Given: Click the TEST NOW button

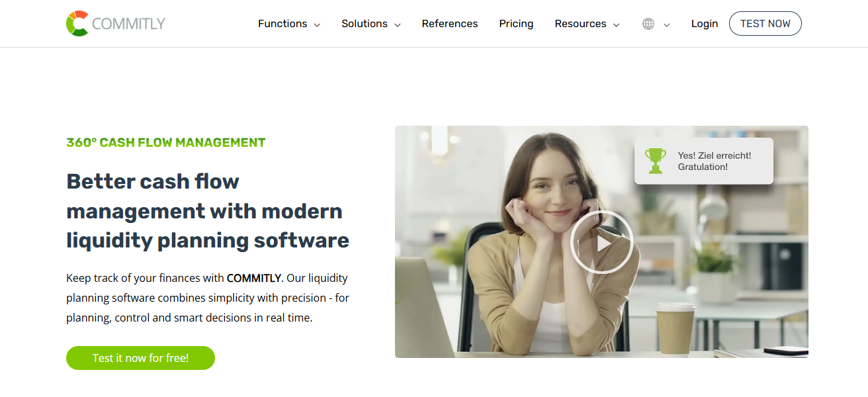Looking at the screenshot, I should coord(765,24).
